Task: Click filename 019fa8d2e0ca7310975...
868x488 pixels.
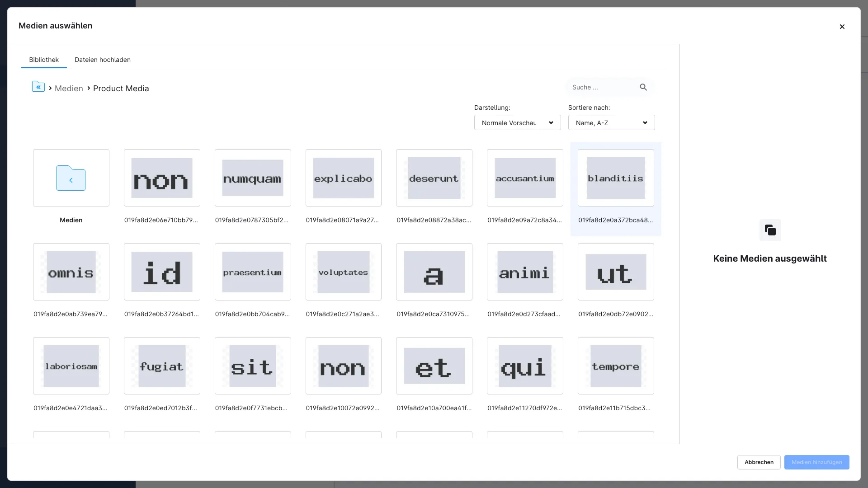Action: pyautogui.click(x=433, y=314)
